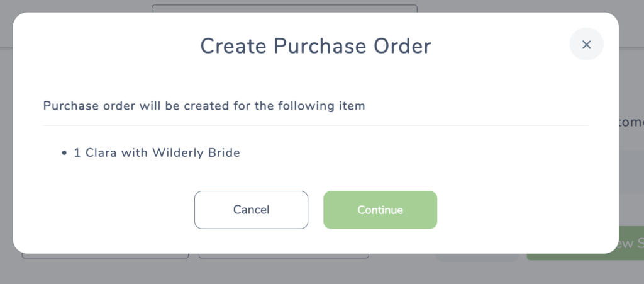The image size is (644, 284).
Task: Click the divider line under the message
Action: (x=316, y=126)
